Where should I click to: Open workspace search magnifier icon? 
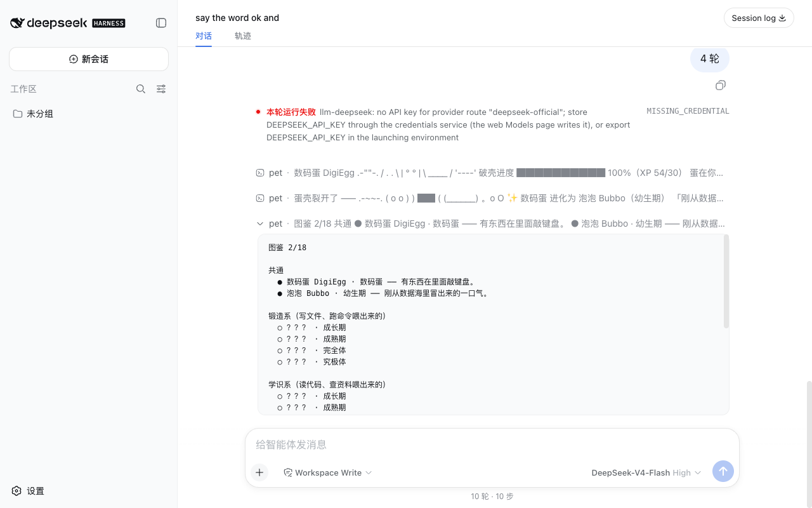tap(141, 89)
